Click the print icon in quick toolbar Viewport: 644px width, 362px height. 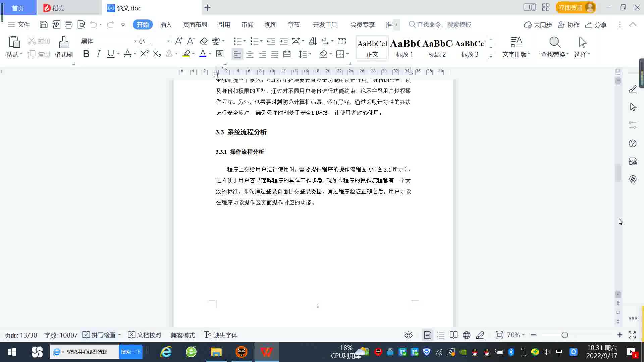tap(68, 24)
